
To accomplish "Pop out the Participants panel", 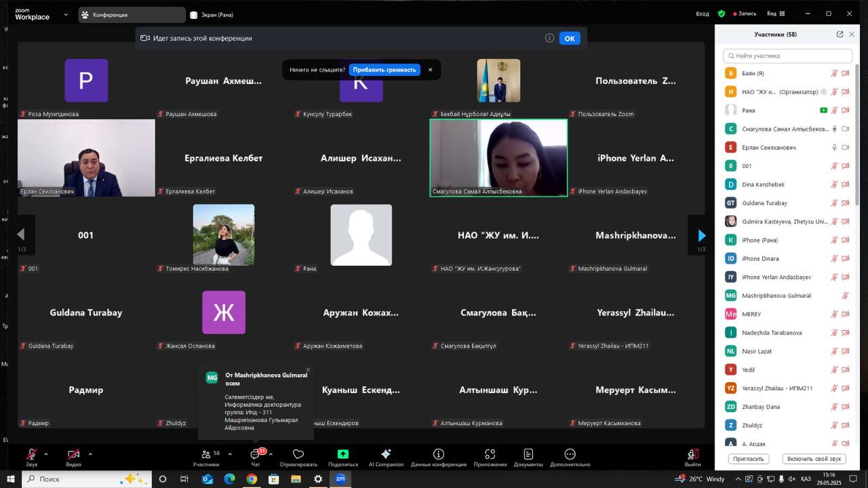I will pos(840,35).
